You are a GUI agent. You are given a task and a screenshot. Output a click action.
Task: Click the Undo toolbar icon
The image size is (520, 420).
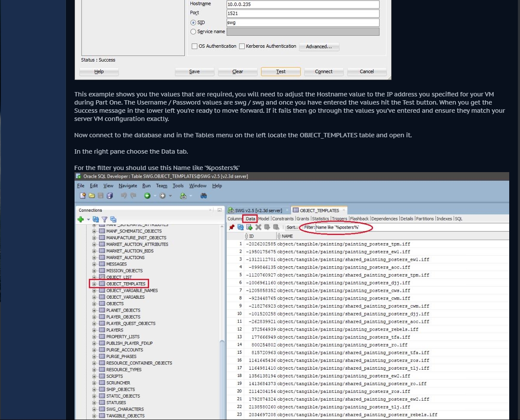click(x=124, y=196)
